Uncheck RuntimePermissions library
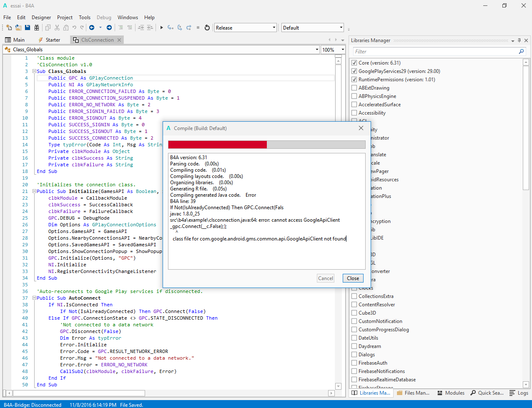The image size is (532, 408). click(354, 80)
